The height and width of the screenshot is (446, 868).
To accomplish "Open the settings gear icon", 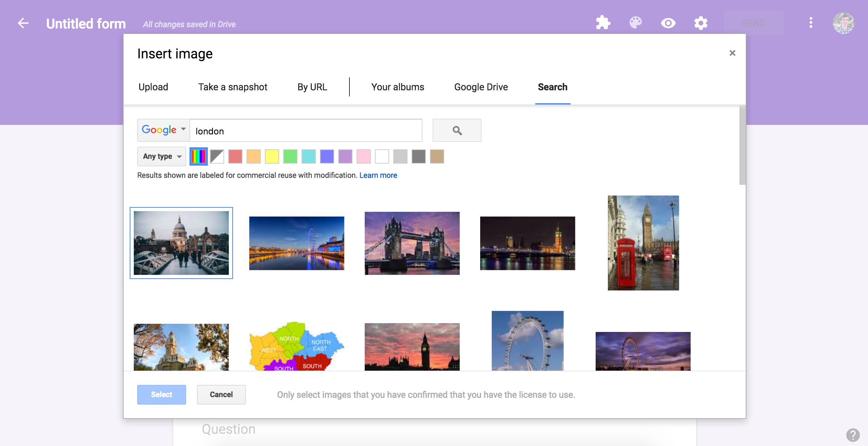I will tap(701, 23).
